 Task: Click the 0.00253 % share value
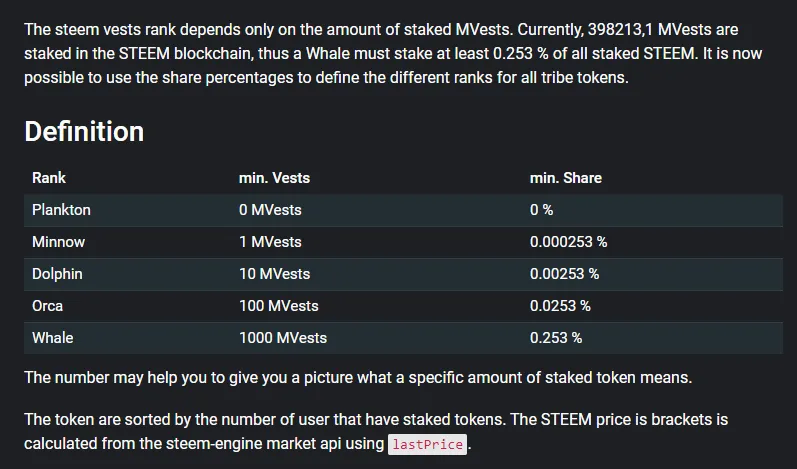pos(564,274)
